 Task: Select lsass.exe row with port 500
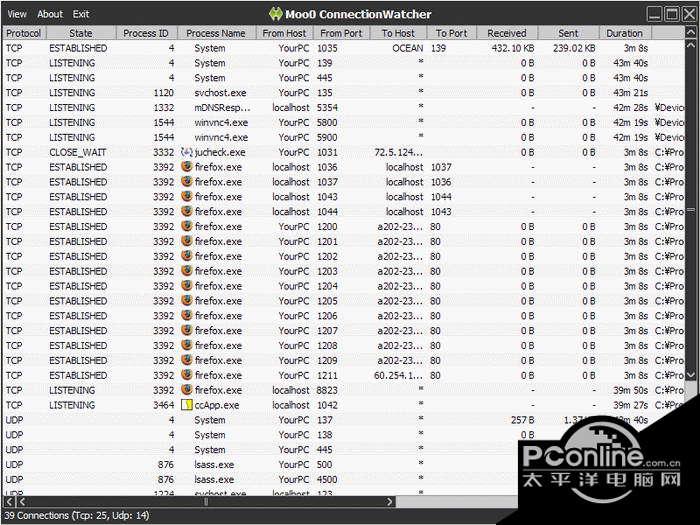[x=344, y=464]
